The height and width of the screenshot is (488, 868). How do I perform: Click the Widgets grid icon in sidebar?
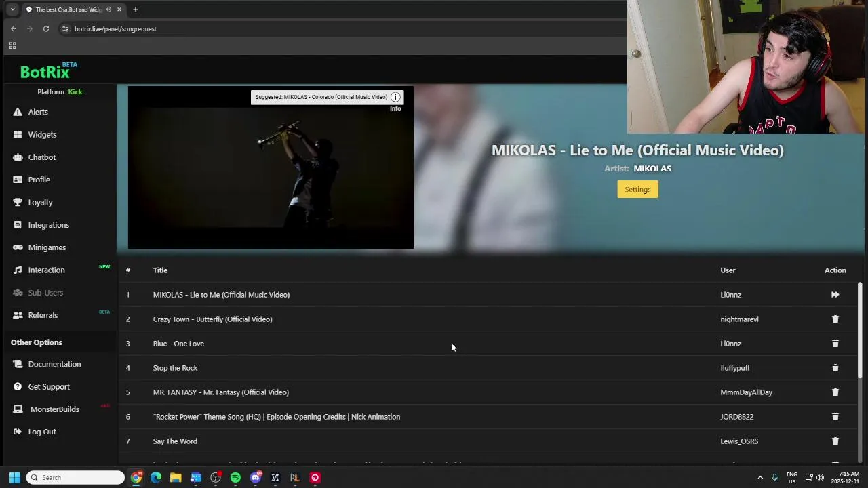[x=18, y=134]
